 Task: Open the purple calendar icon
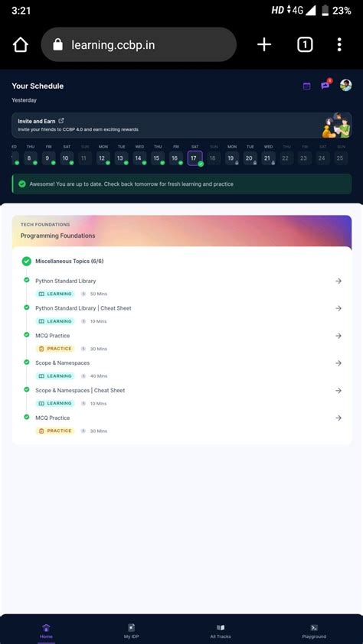(306, 86)
